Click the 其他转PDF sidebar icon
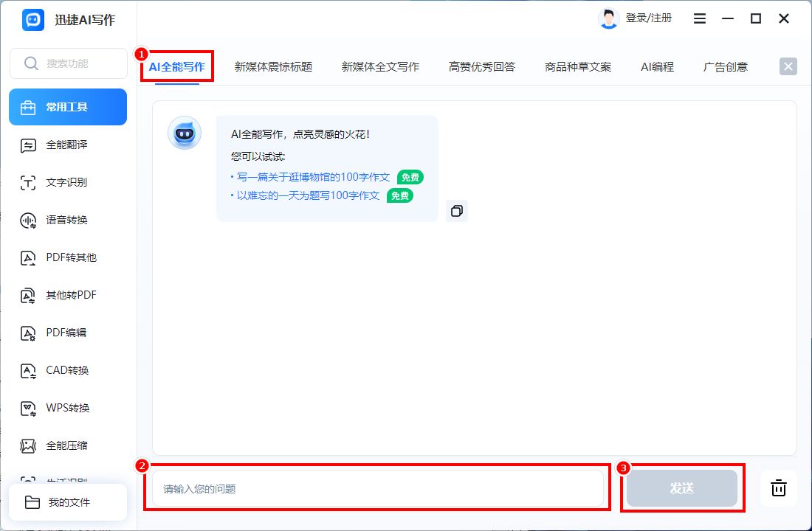This screenshot has height=531, width=812. coord(28,296)
